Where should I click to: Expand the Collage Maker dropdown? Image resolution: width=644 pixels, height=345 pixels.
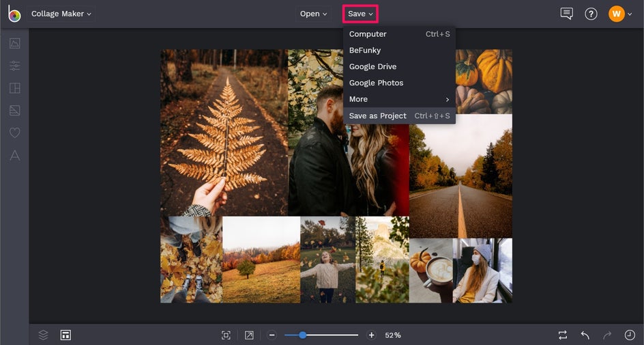(61, 14)
